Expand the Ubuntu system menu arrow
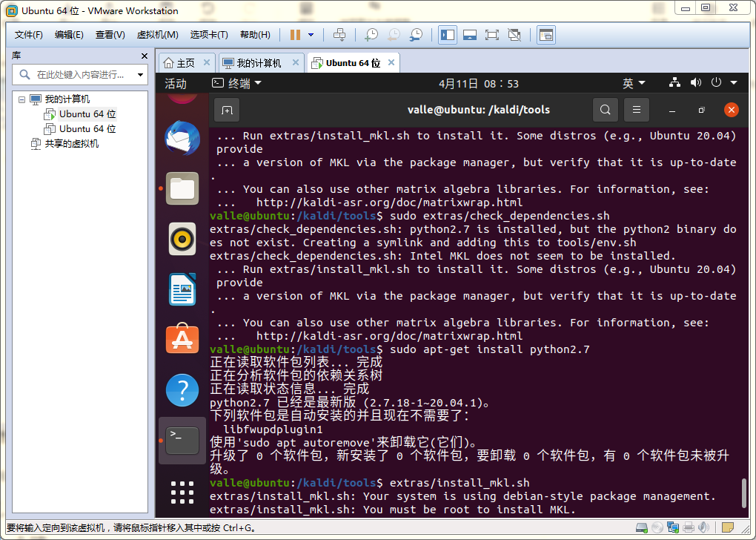 coord(734,83)
